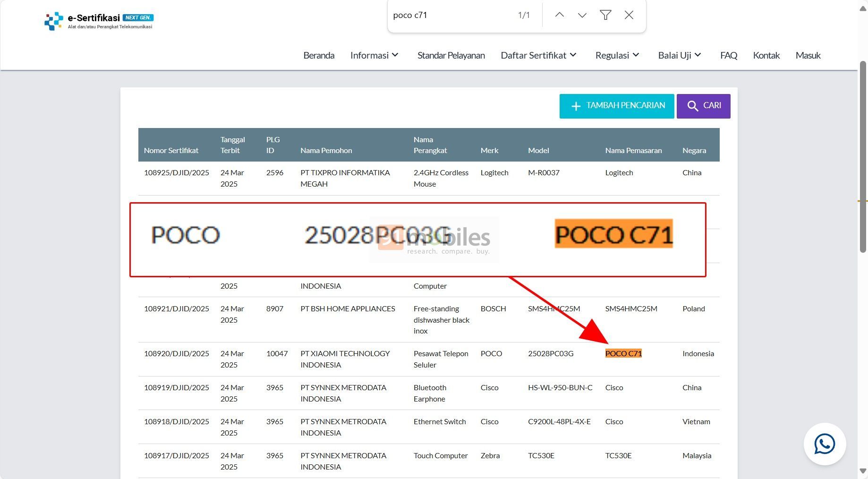Select certificate 108921/DJID/2025
868x479 pixels.
[x=176, y=308]
